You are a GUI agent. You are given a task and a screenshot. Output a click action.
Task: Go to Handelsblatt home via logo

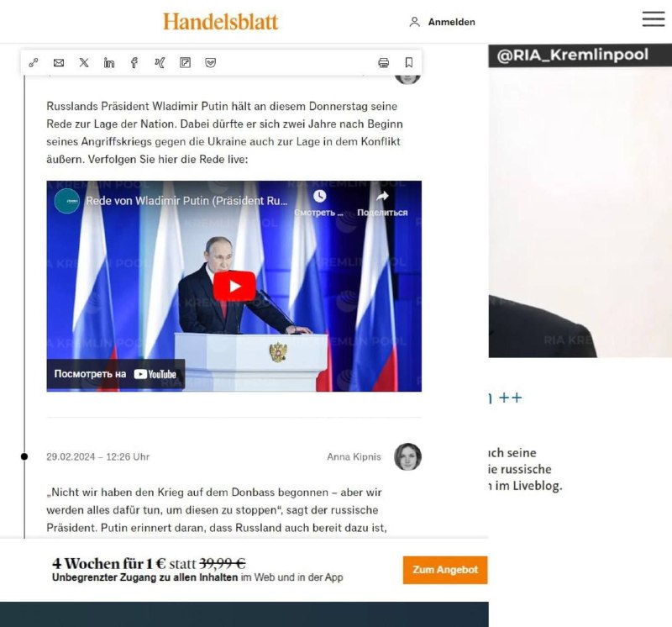[221, 22]
